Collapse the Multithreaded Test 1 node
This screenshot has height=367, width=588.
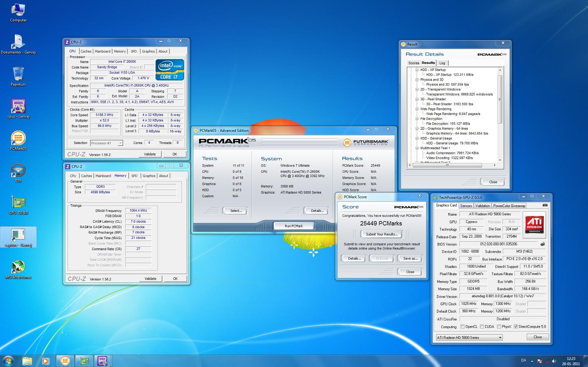click(417, 148)
